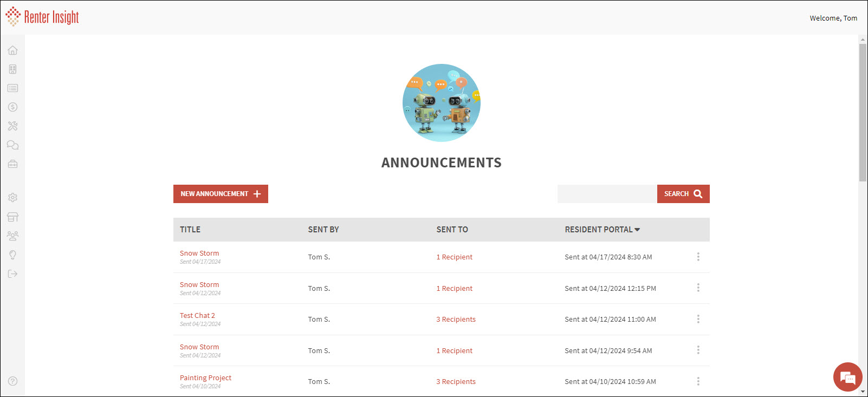Open the briefcase icon in the sidebar
The image size is (868, 397).
(x=12, y=164)
